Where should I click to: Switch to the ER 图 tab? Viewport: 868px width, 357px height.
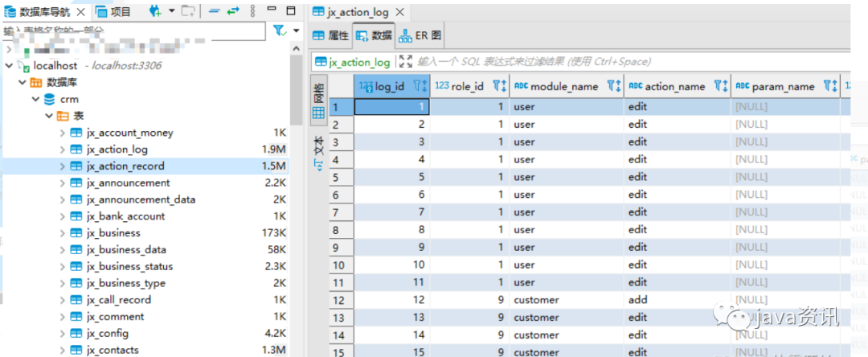[420, 35]
